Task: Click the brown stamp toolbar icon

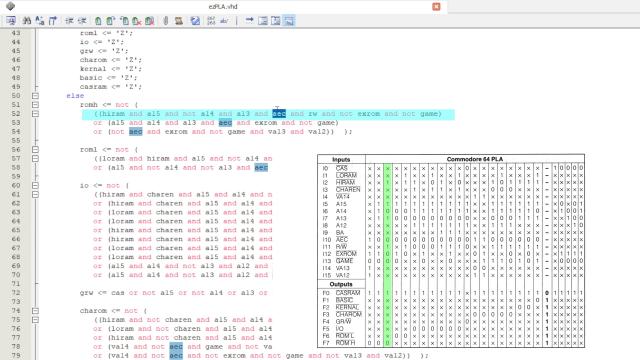Action: coord(179,20)
